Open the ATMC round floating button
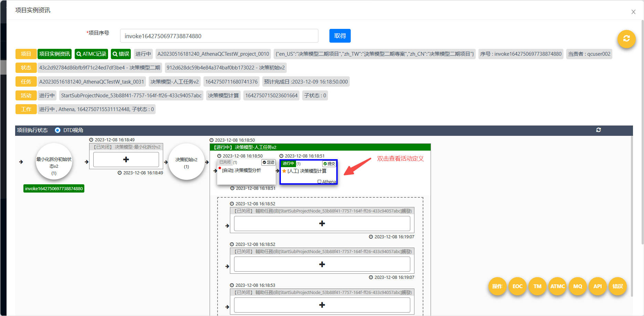This screenshot has height=316, width=644. (557, 286)
